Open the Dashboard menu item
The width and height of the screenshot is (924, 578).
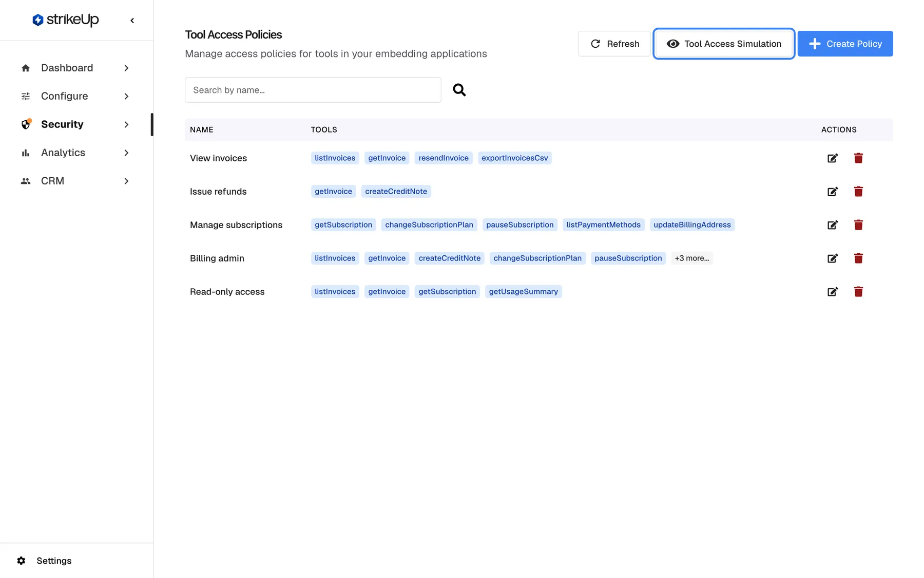[76, 68]
